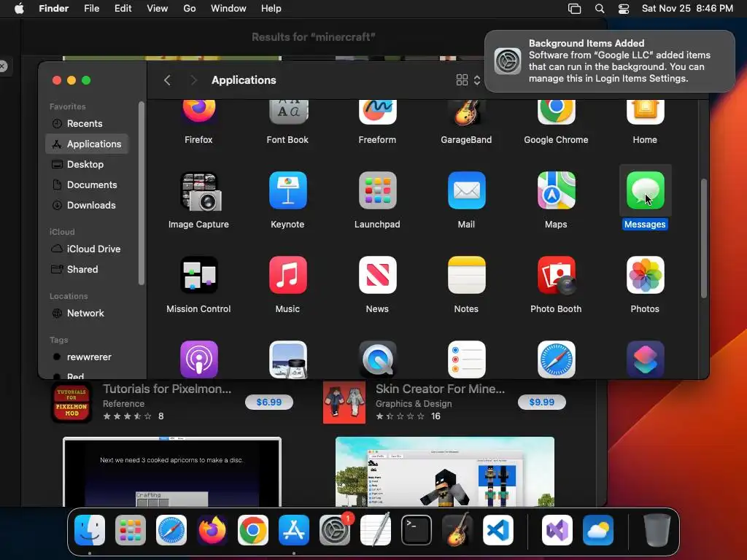Select the Photos app icon
The image size is (747, 560).
(645, 275)
